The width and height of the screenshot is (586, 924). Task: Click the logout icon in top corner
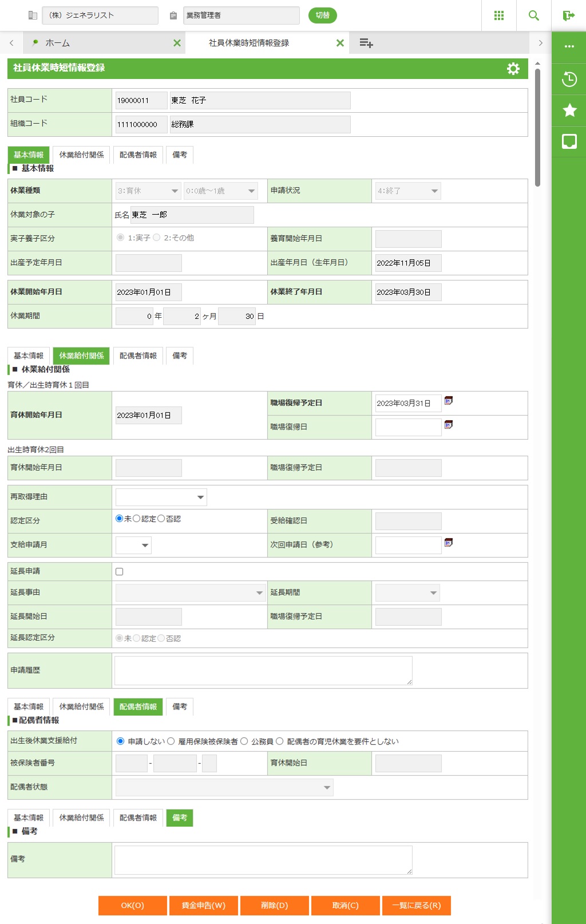point(569,15)
